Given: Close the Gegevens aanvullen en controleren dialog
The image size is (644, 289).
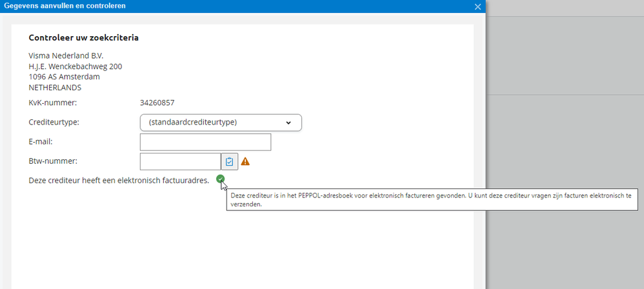Looking at the screenshot, I should pos(478,6).
